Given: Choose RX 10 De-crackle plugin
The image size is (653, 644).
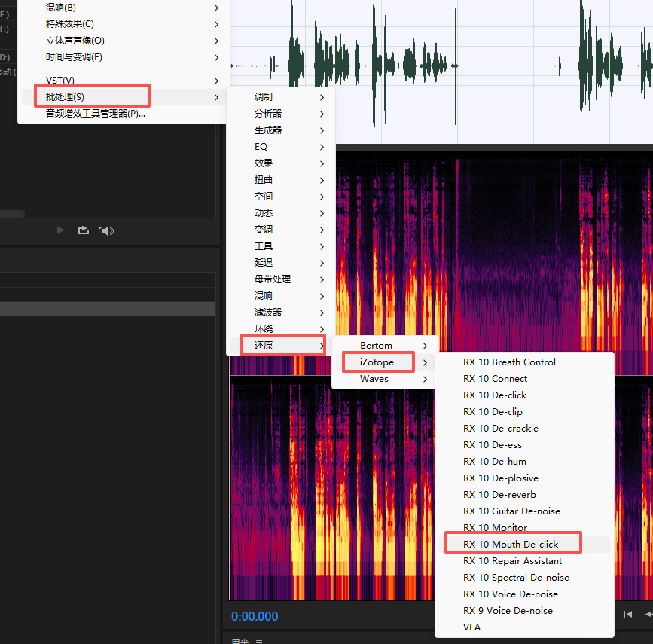Looking at the screenshot, I should point(524,429).
